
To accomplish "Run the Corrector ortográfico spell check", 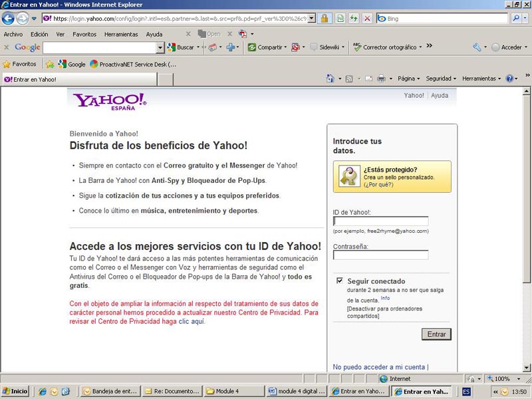I will (385, 47).
